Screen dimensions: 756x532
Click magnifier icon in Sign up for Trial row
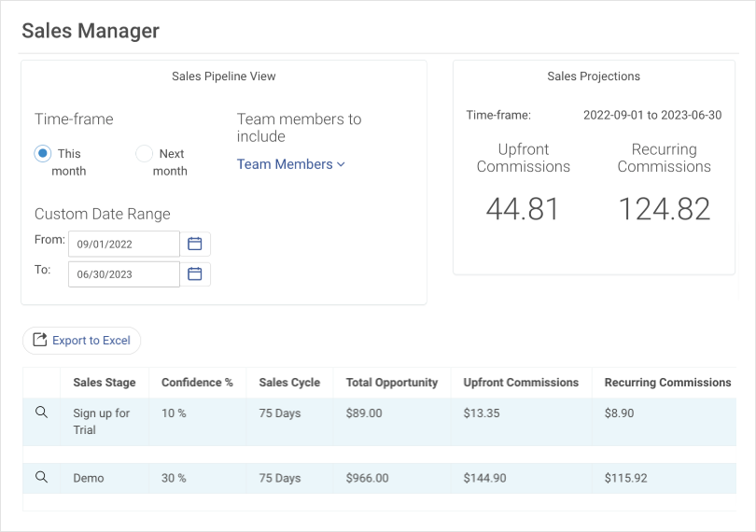[41, 413]
